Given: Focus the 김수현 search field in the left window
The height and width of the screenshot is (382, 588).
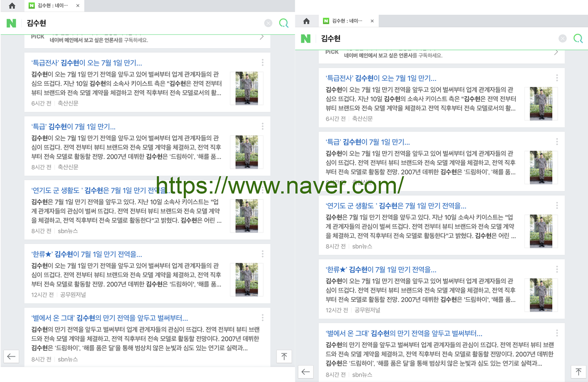Looking at the screenshot, I should (142, 23).
